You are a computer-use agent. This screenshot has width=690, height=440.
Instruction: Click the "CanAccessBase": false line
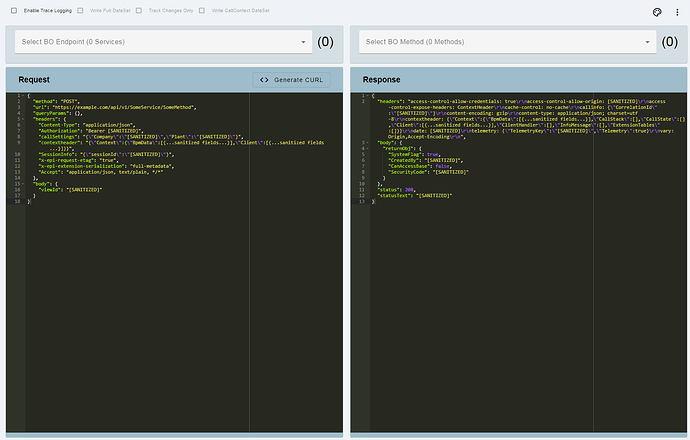click(x=420, y=166)
